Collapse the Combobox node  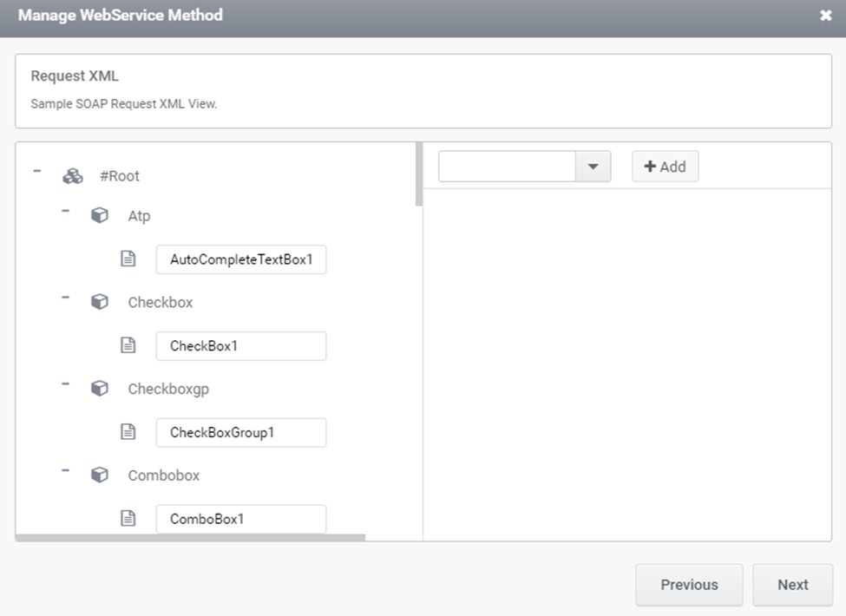coord(65,470)
